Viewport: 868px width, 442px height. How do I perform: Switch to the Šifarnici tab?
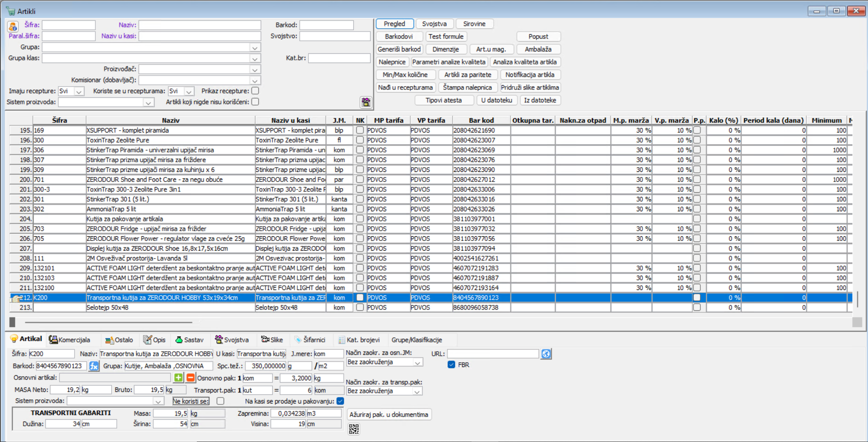pos(310,340)
